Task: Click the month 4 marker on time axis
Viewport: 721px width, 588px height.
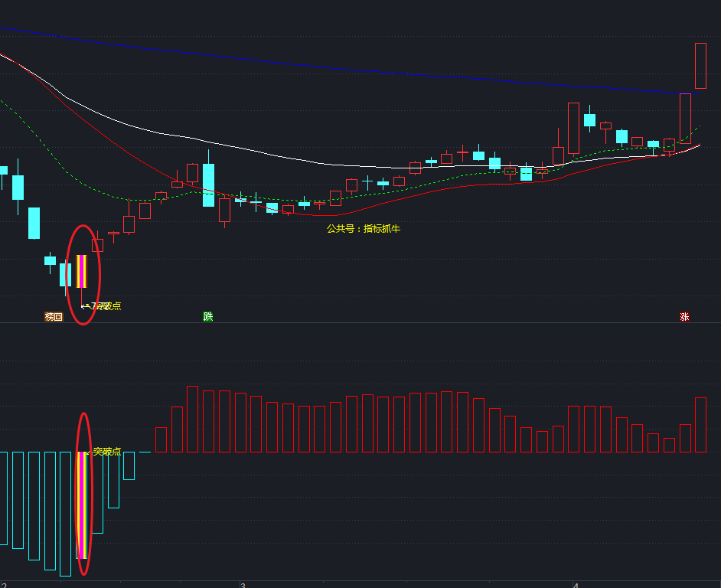Action: coord(576,584)
